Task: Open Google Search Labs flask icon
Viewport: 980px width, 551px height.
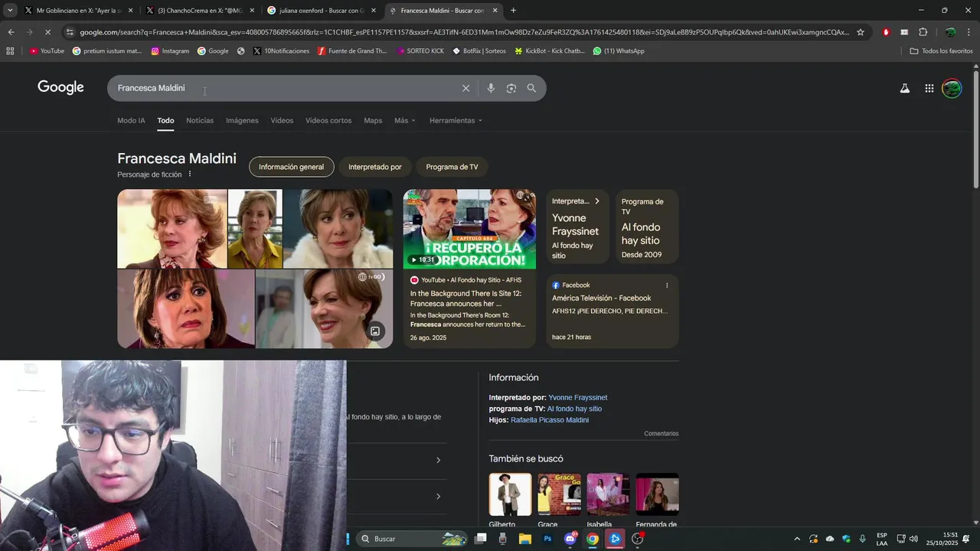Action: [x=905, y=88]
